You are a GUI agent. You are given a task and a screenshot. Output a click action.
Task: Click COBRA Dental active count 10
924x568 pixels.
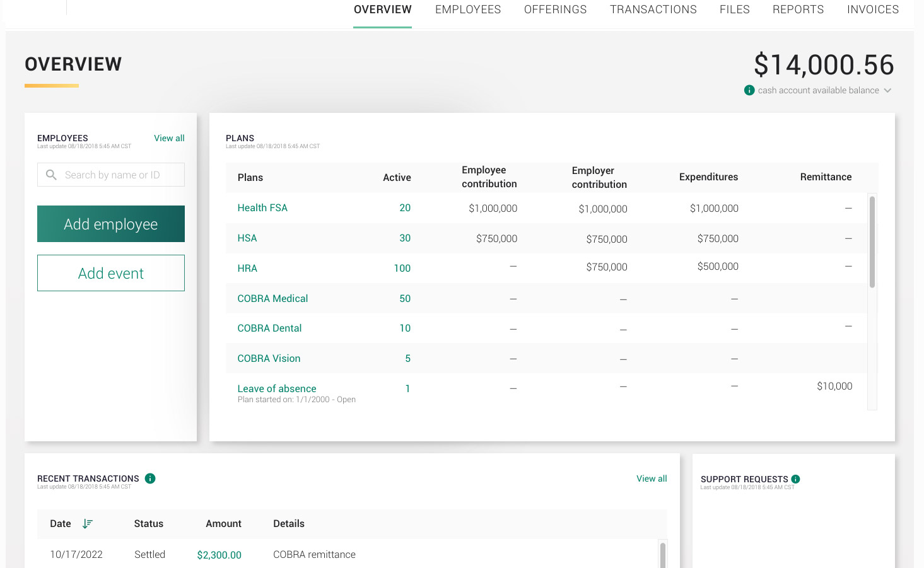click(x=405, y=328)
